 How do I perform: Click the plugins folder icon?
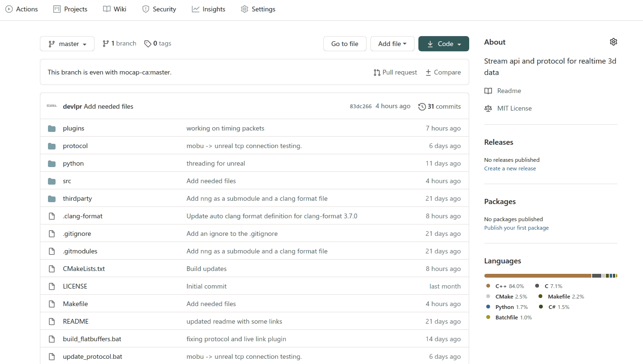(x=52, y=129)
